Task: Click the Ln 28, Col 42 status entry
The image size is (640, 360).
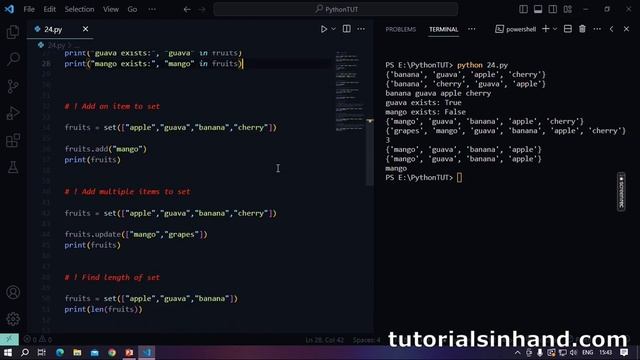Action: click(x=324, y=340)
